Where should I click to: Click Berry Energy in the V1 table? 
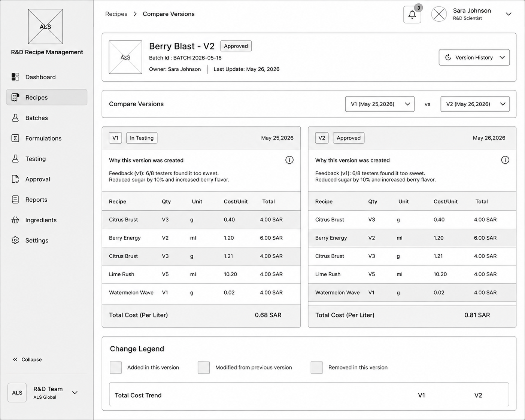point(125,238)
